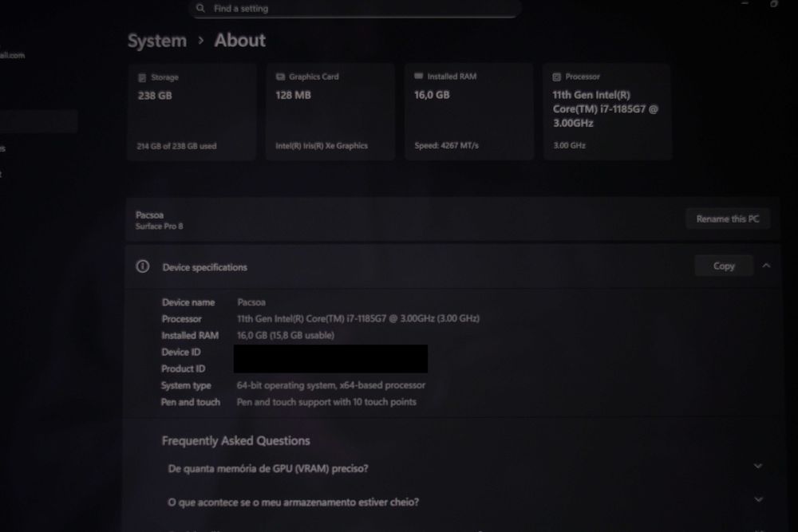
Task: Click the Graphics Card icon
Action: point(280,77)
